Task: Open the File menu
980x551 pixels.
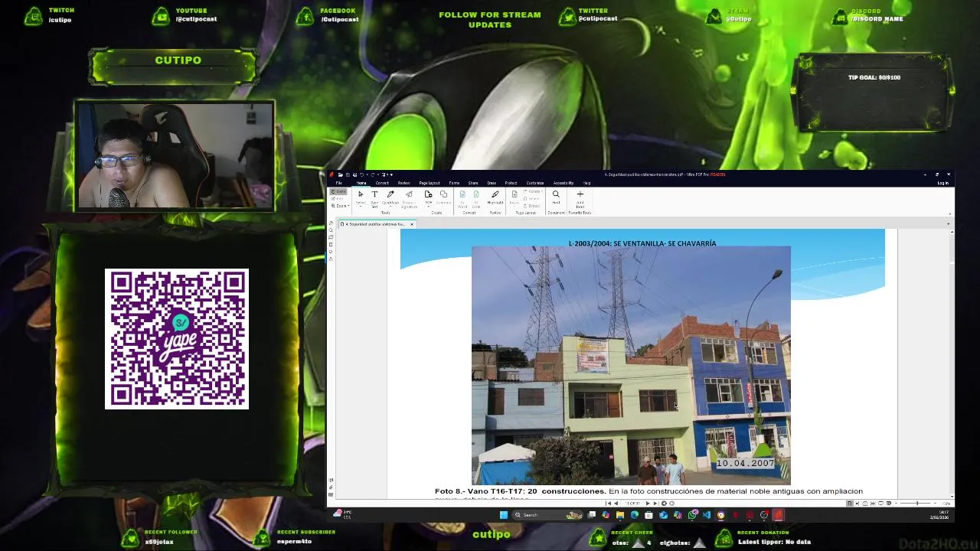Action: coord(338,183)
